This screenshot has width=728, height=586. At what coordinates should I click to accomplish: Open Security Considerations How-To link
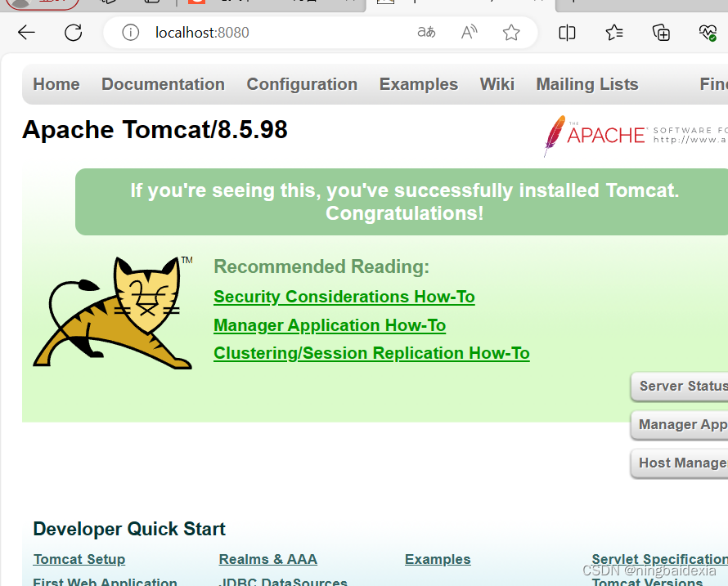point(344,297)
